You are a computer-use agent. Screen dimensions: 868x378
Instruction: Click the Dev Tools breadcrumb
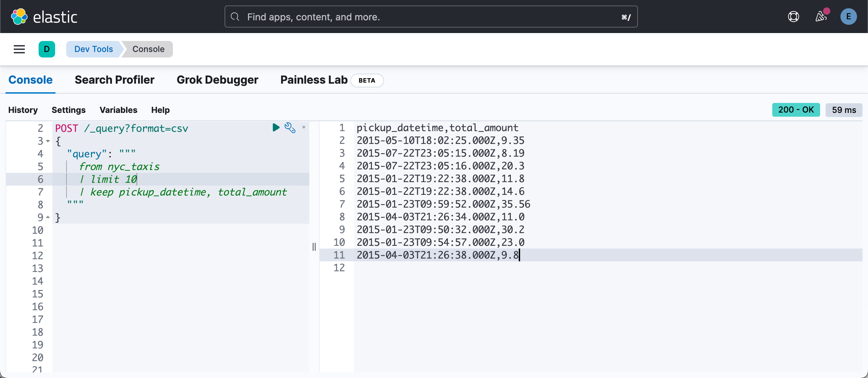click(93, 49)
